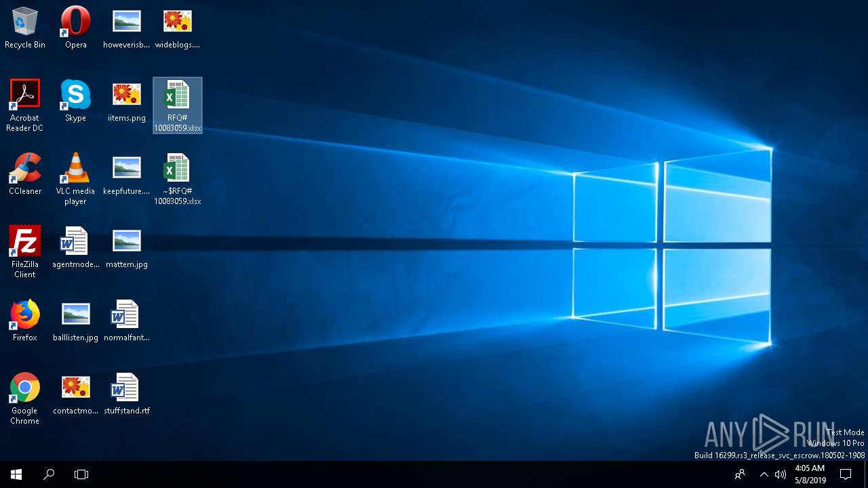Viewport: 868px width, 488px height.
Task: Open the clock showing 4:05 AM
Action: [x=810, y=474]
